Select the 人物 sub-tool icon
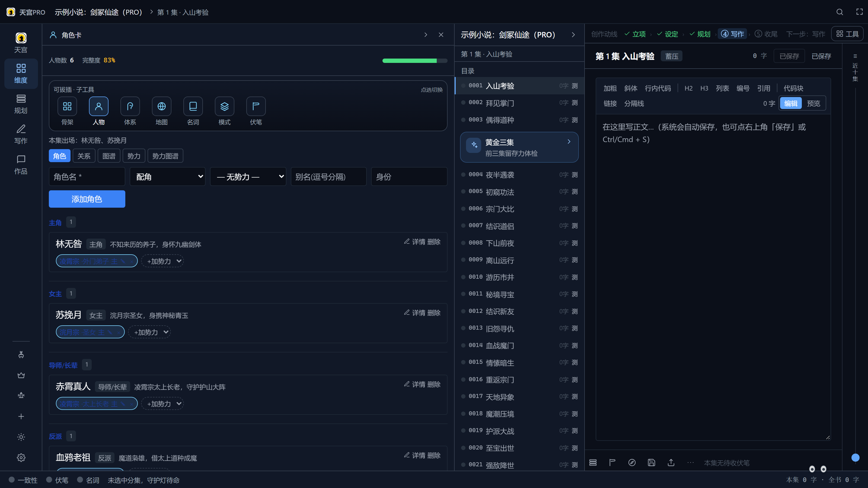Viewport: 868px width, 488px height. point(99,107)
